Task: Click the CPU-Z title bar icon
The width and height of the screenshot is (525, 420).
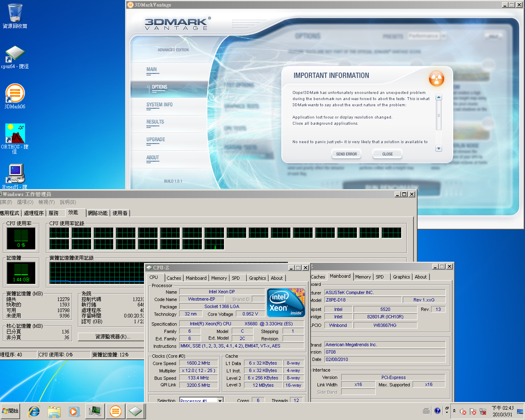Action: [x=149, y=267]
